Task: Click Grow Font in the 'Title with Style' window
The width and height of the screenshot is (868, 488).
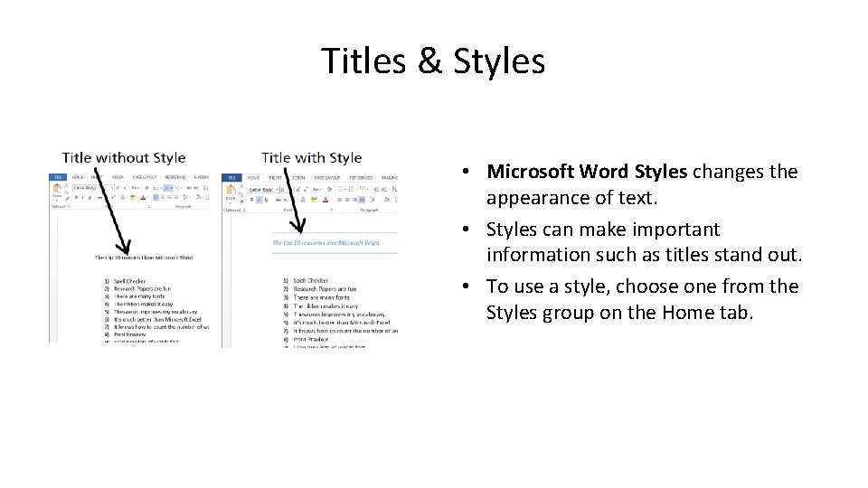Action: tap(298, 190)
